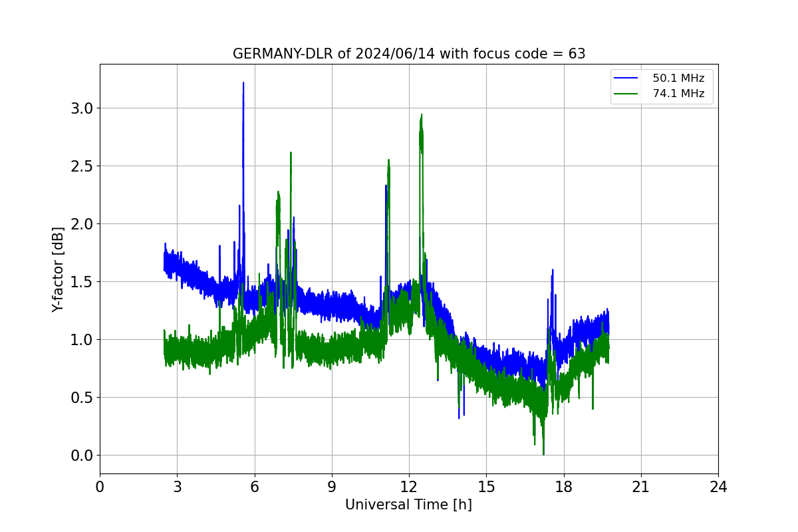Viewport: 798px width, 532px height.
Task: Click x-axis tick label '21'
Action: (641, 487)
